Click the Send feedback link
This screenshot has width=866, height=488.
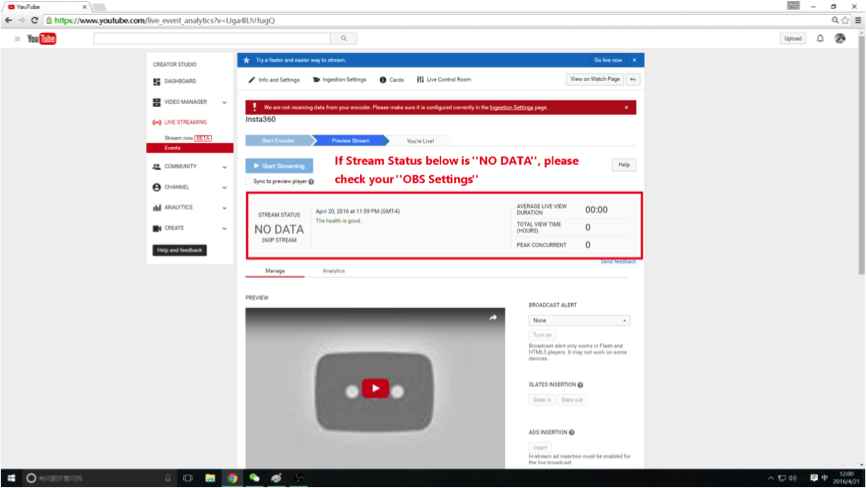pyautogui.click(x=618, y=262)
